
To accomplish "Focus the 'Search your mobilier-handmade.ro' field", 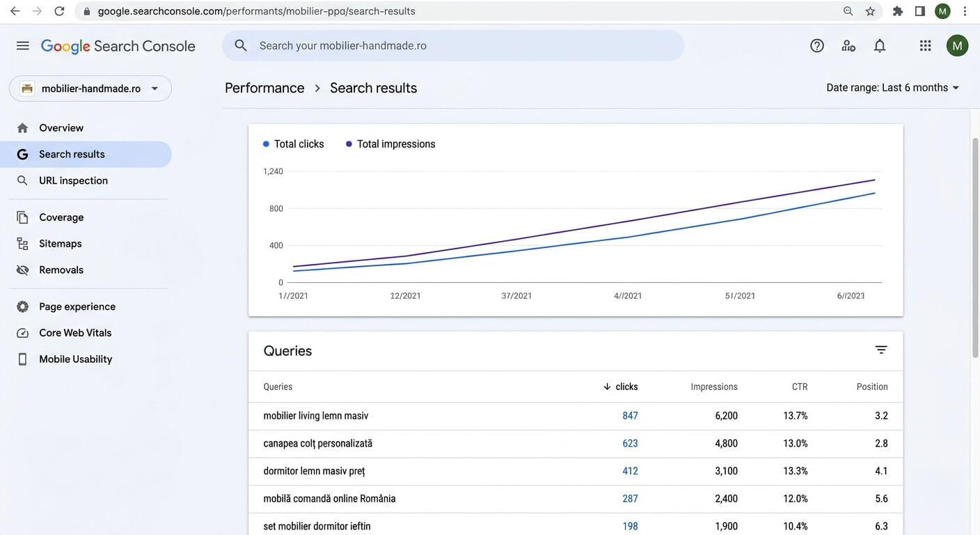I will (453, 46).
